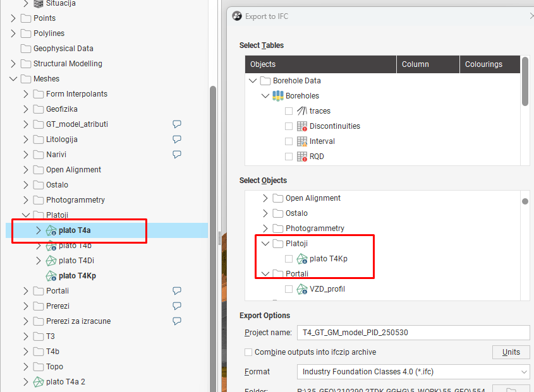The width and height of the screenshot is (534, 392).
Task: Check the traces checkbox
Action: [x=289, y=111]
